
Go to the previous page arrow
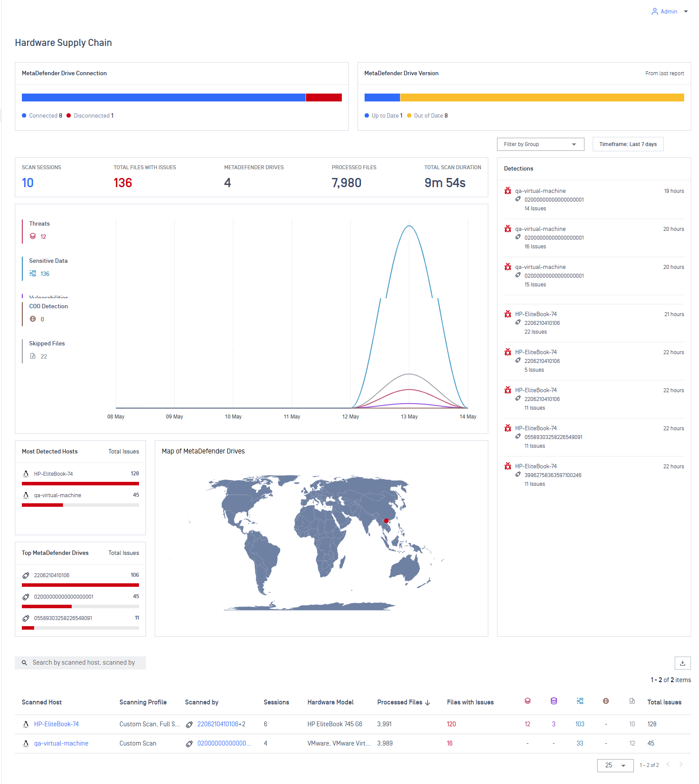pos(668,765)
